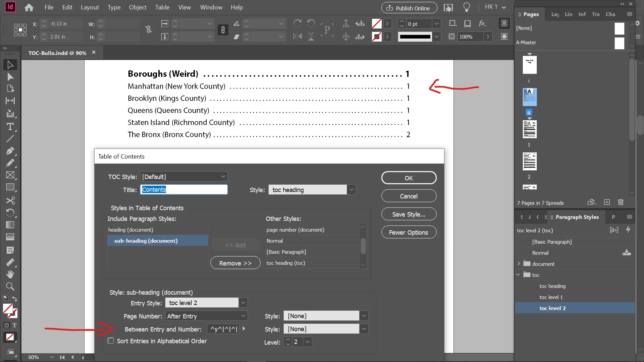The height and width of the screenshot is (362, 644).
Task: Click the stroke color swatch in control bar
Action: coord(377,37)
